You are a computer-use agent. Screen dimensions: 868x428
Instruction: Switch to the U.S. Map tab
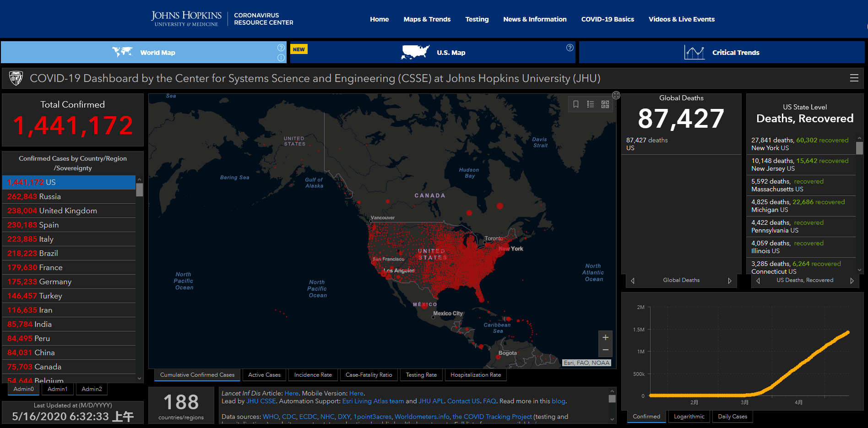pyautogui.click(x=433, y=52)
